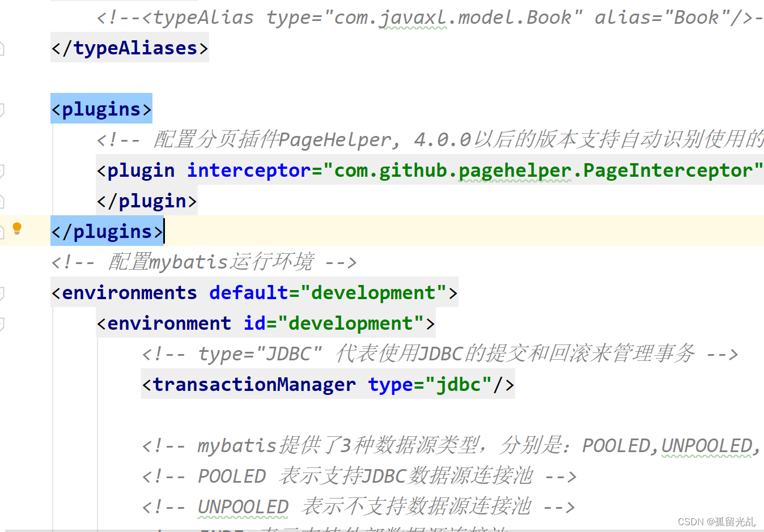Click the 配置mybatis运行环境 comment line
The image size is (764, 532).
pyautogui.click(x=203, y=262)
